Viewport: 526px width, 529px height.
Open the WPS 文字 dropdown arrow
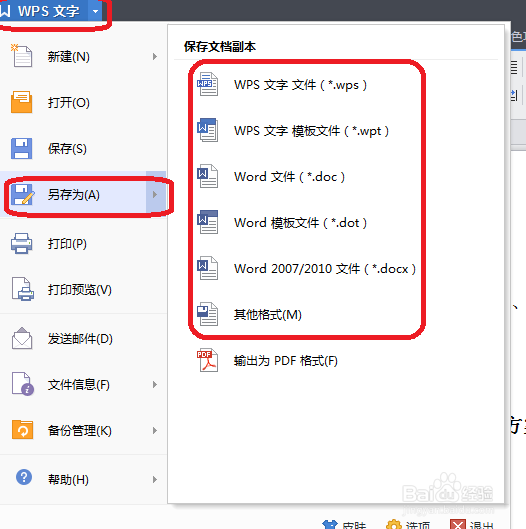coord(95,11)
